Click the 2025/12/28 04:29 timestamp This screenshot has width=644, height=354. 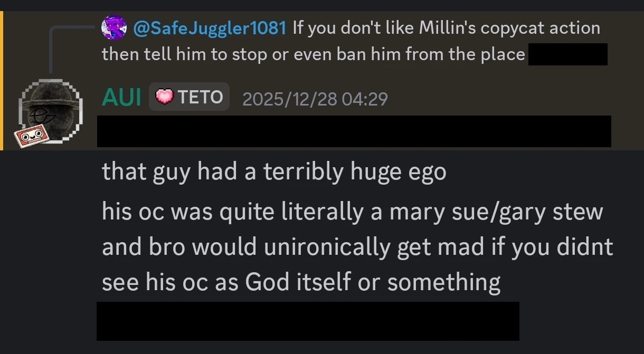click(x=315, y=99)
